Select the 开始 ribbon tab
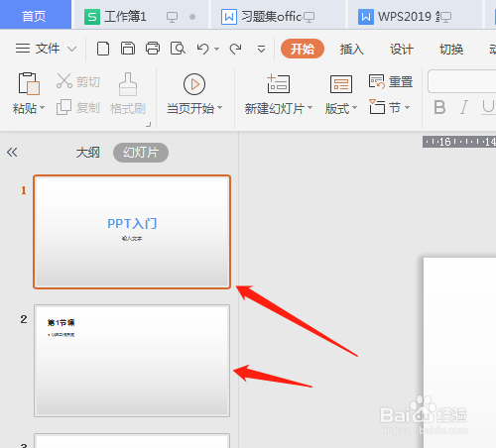 point(303,49)
